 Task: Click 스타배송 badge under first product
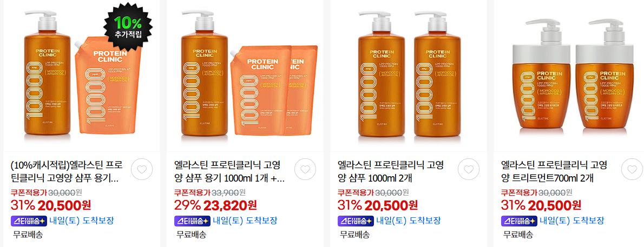coord(29,221)
